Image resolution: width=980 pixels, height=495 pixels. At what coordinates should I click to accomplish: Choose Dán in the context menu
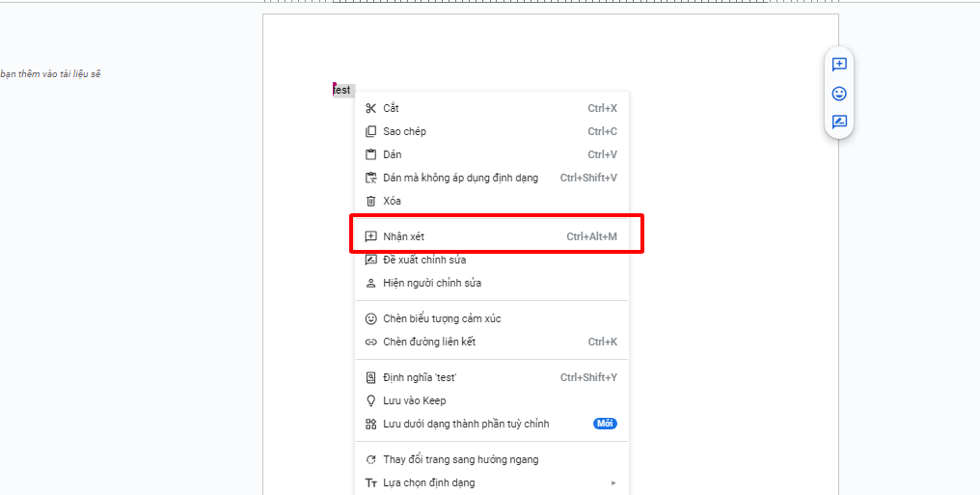[x=392, y=154]
